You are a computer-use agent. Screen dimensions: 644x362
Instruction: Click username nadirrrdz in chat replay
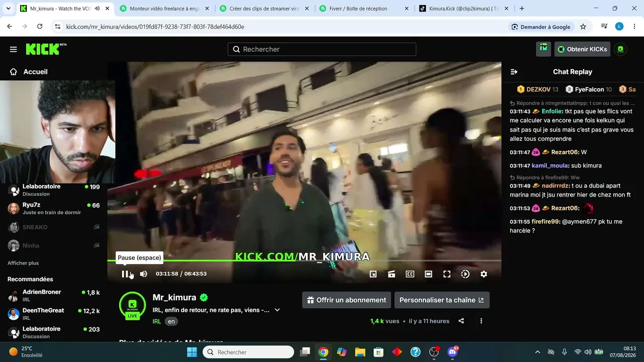(x=555, y=186)
